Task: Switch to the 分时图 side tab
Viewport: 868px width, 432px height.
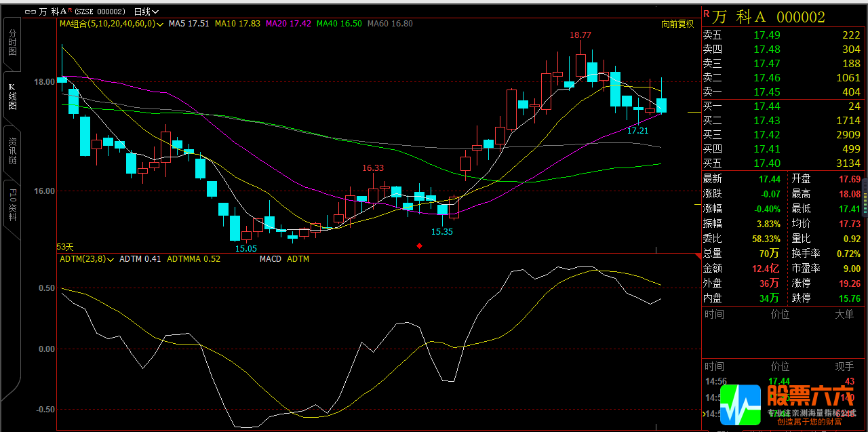Action: point(12,43)
